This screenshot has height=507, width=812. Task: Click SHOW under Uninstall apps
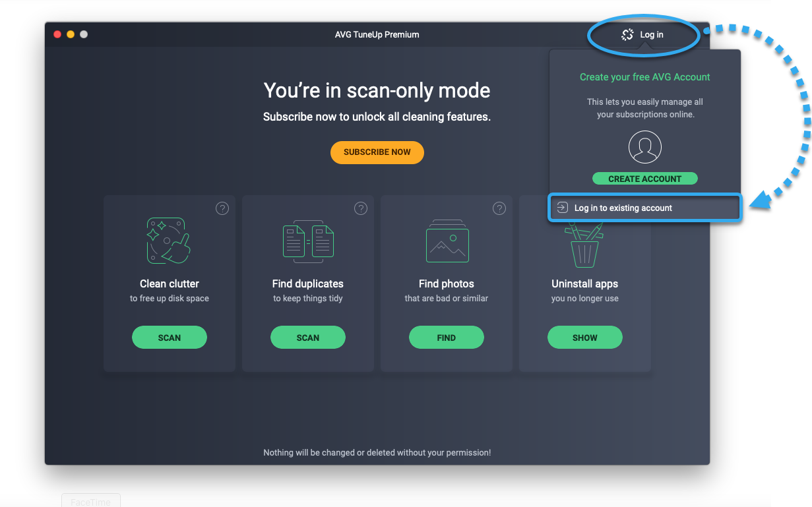click(585, 338)
